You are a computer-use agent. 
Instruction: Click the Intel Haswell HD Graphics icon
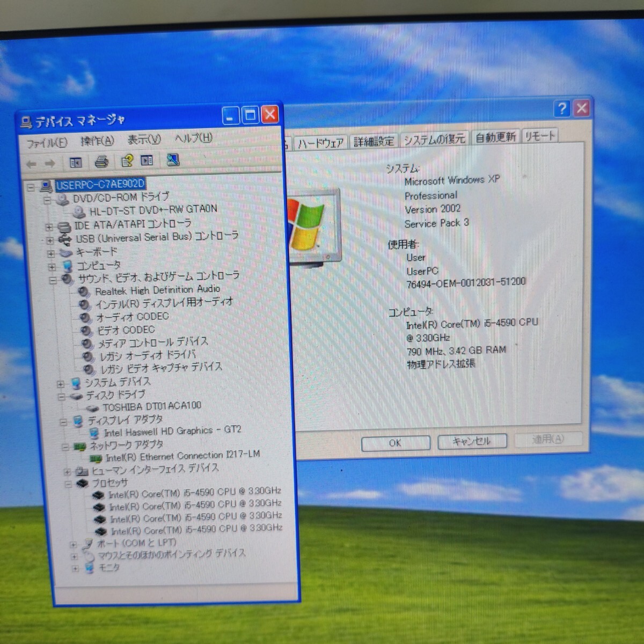click(94, 433)
